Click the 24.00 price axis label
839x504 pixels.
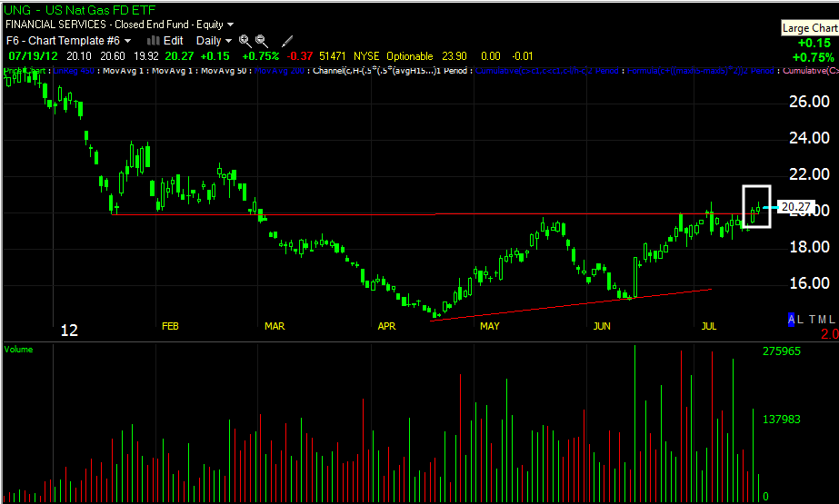pyautogui.click(x=809, y=138)
